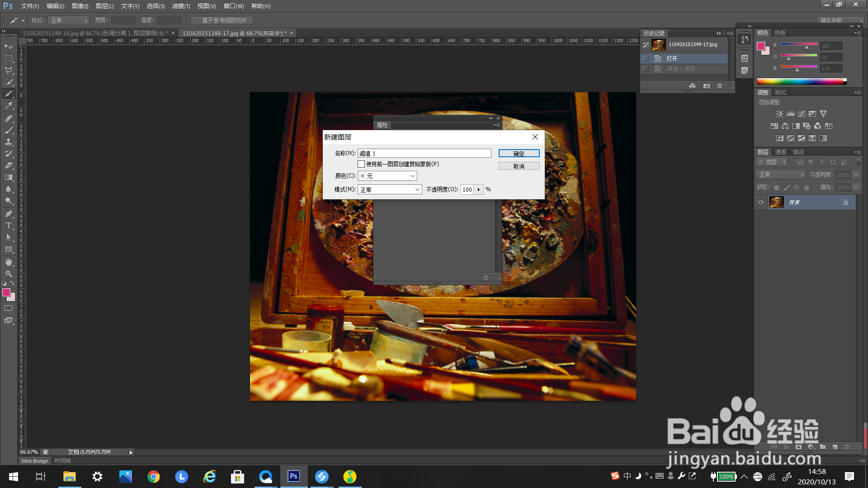Create new snapshot in History panel

point(707,86)
